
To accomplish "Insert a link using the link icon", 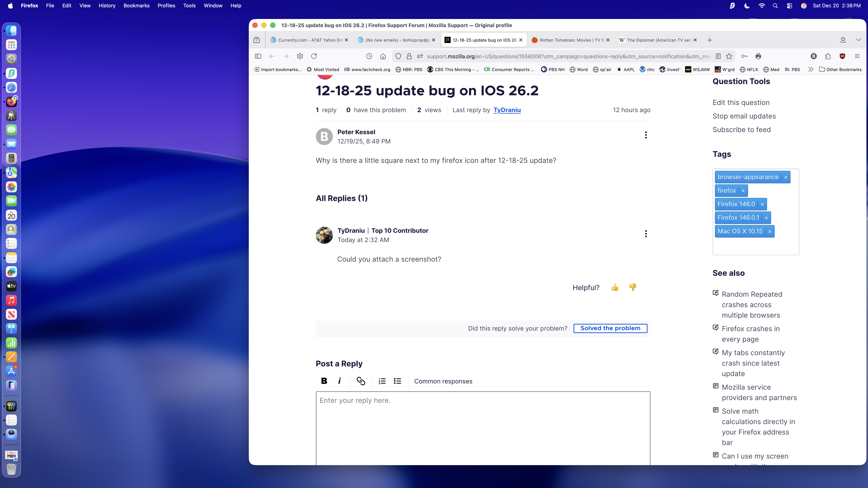I will [361, 381].
